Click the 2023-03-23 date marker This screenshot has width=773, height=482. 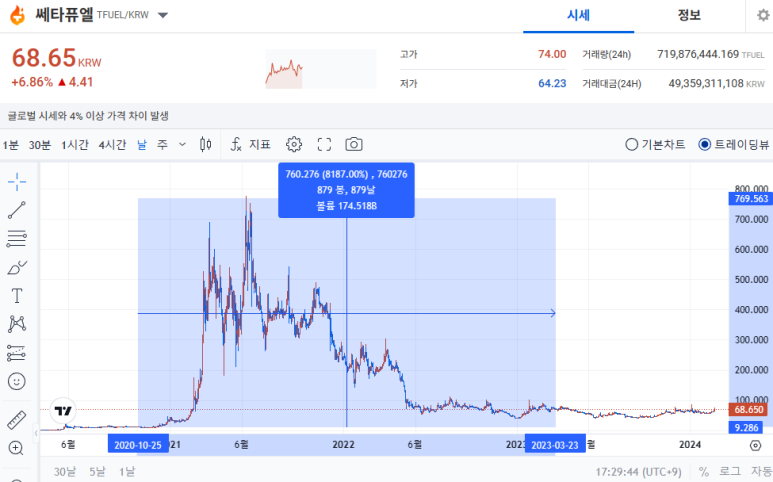(555, 445)
